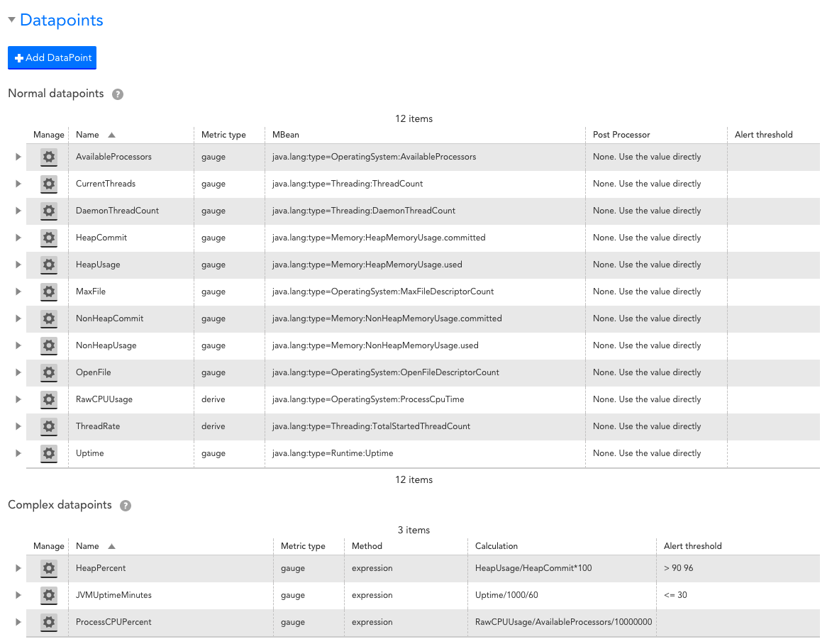Click the gear icon beside RawCPUUsage
This screenshot has height=644, width=832.
coord(48,399)
